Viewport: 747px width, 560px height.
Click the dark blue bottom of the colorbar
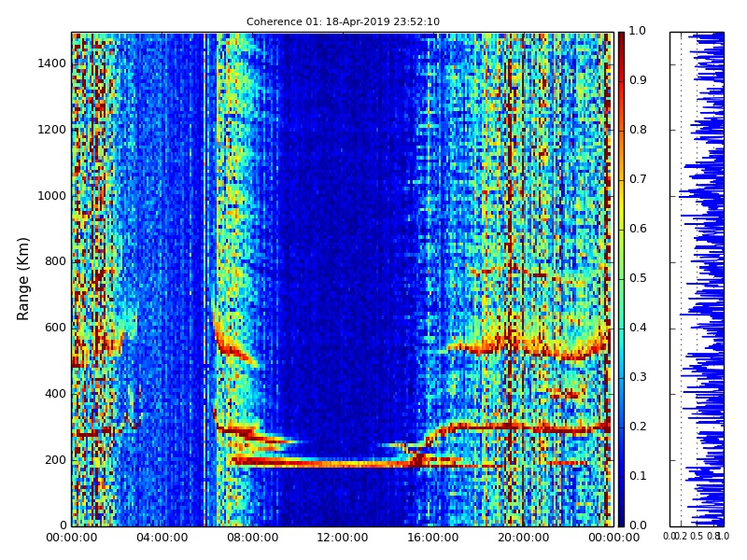coord(621,514)
